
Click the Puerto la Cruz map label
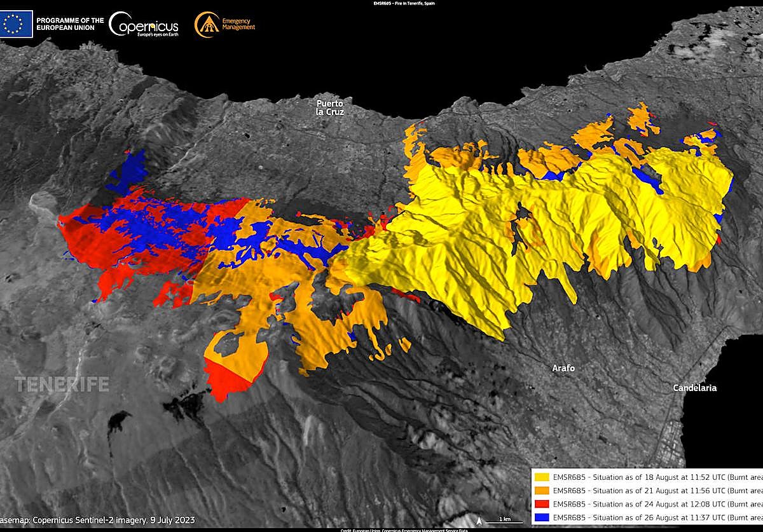pyautogui.click(x=330, y=107)
